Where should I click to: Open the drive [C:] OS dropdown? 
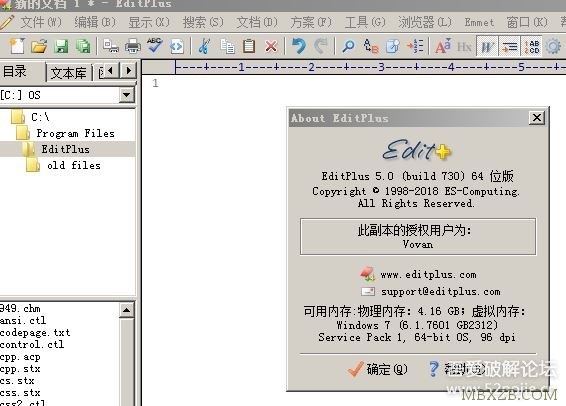126,95
